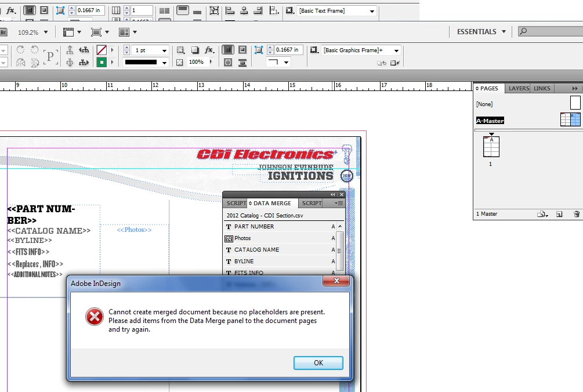Collapse the Pages panel dock with double arrows
This screenshot has height=392, width=583.
point(575,89)
